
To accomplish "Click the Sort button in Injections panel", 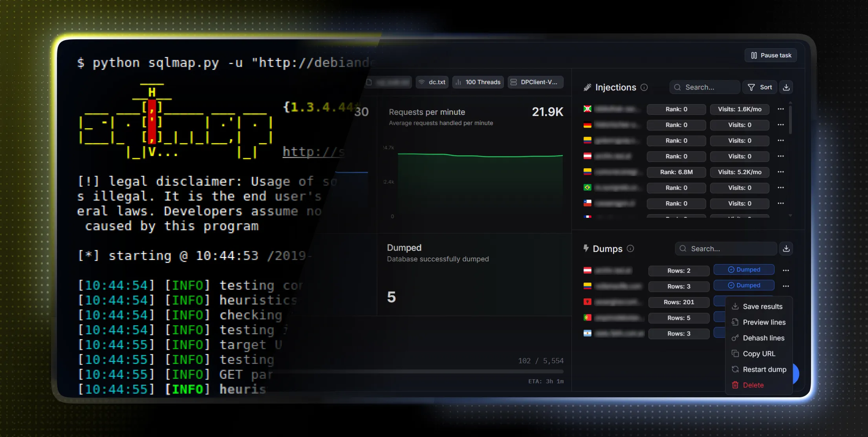I will pos(760,87).
